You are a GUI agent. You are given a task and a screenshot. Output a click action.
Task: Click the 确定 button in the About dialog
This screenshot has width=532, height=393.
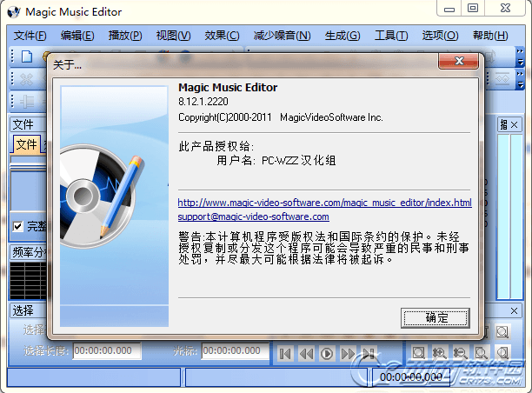tap(436, 318)
